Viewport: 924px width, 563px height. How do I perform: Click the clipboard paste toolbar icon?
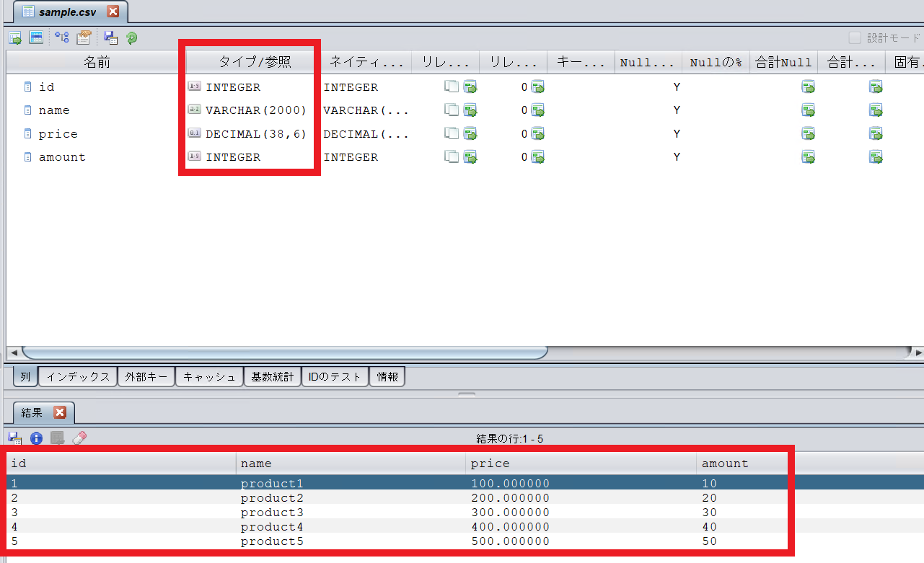(x=84, y=37)
